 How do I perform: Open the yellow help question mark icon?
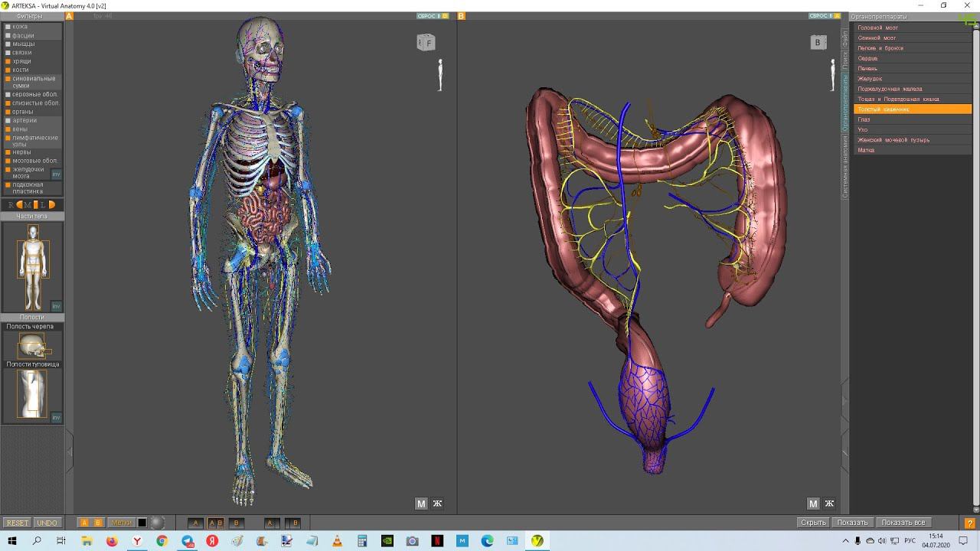[x=970, y=523]
